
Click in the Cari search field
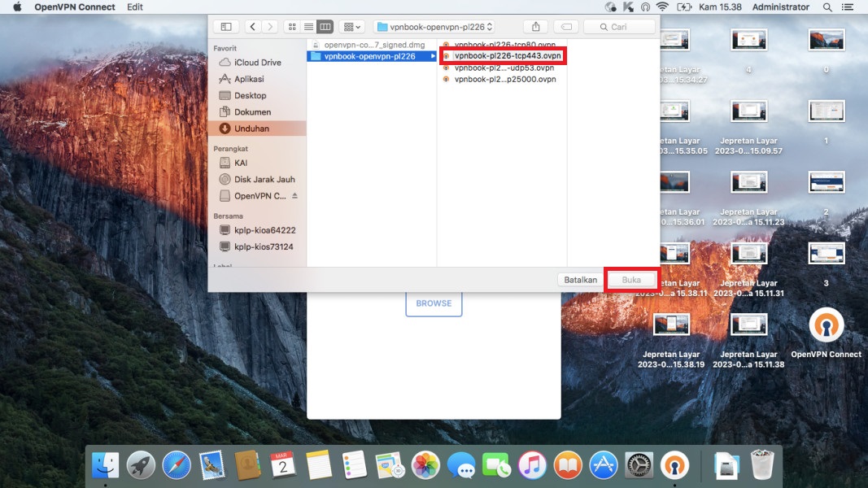tap(619, 27)
